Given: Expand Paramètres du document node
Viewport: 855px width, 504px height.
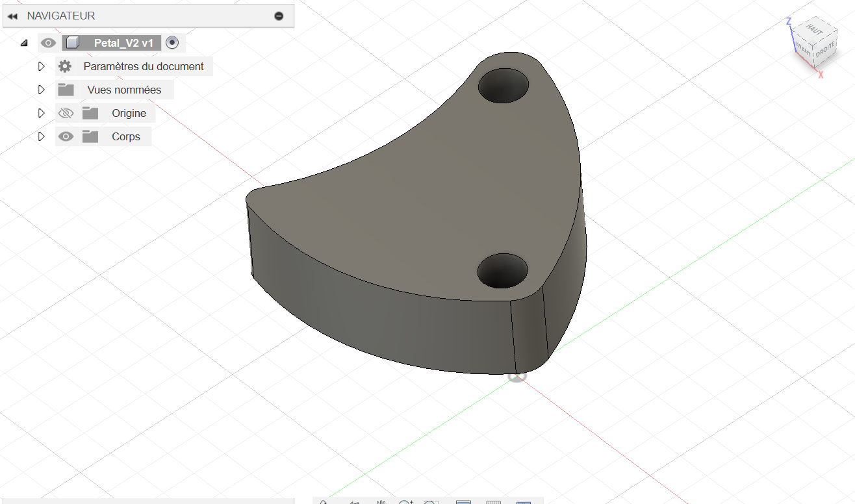Looking at the screenshot, I should [42, 66].
